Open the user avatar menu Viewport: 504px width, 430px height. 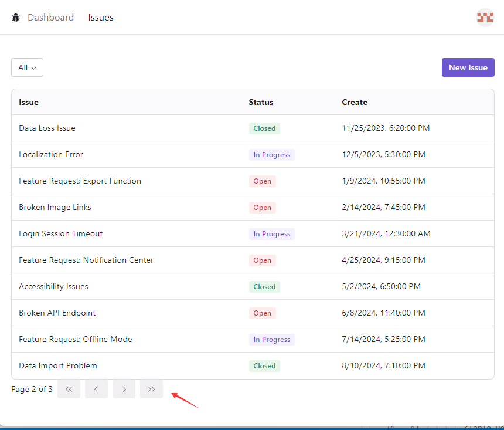coord(485,18)
